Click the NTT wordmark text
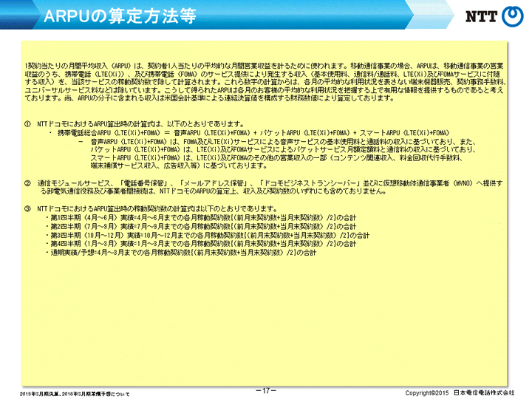 pyautogui.click(x=481, y=16)
